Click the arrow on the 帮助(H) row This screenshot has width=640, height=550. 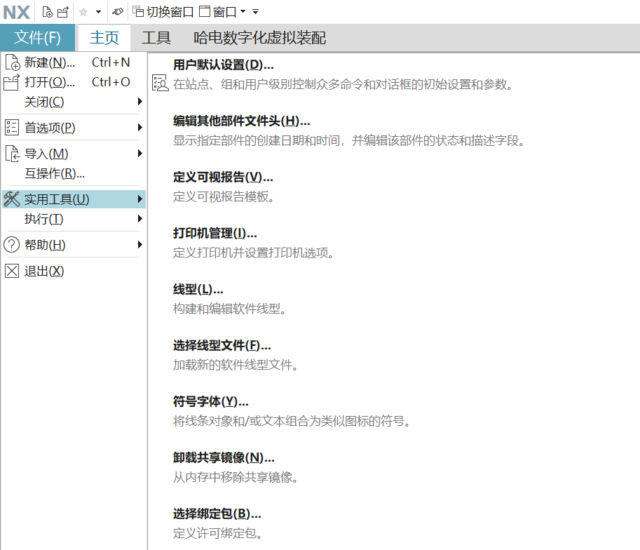pyautogui.click(x=140, y=244)
